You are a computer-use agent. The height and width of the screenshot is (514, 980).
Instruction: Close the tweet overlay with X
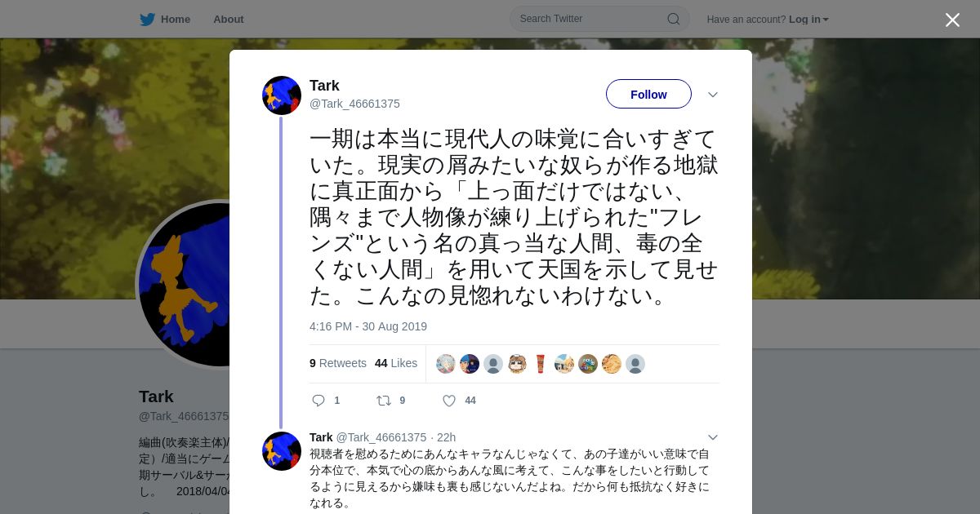(952, 20)
